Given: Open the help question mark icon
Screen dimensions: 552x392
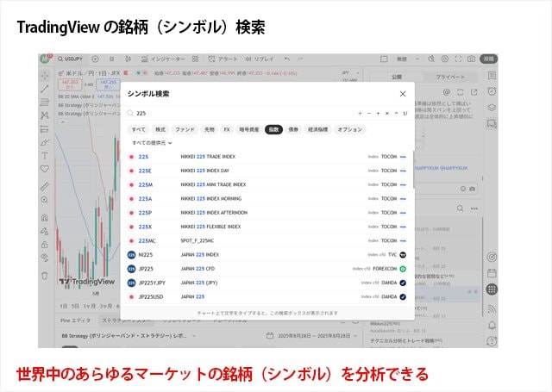Looking at the screenshot, I should (492, 340).
